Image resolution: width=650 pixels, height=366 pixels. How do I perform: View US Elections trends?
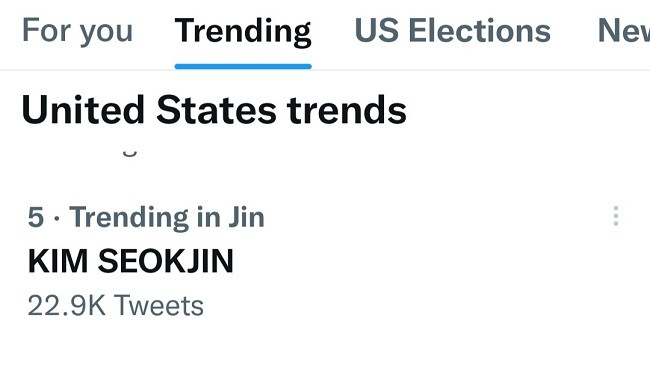point(453,31)
